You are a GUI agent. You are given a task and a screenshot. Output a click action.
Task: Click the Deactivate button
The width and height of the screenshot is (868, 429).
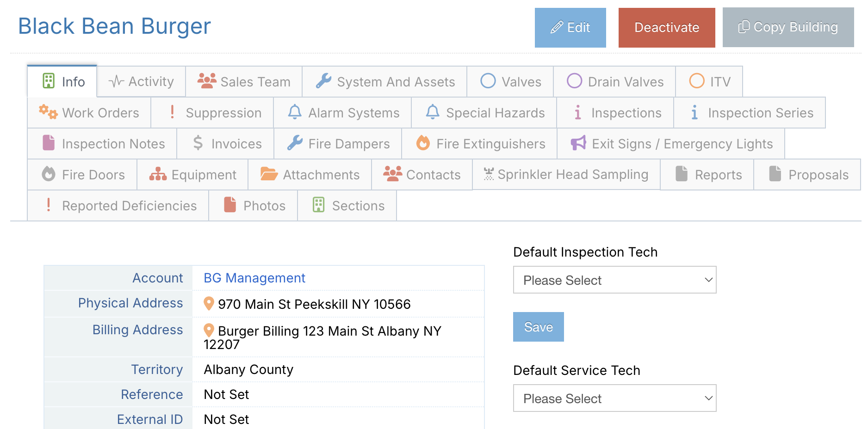pos(667,28)
